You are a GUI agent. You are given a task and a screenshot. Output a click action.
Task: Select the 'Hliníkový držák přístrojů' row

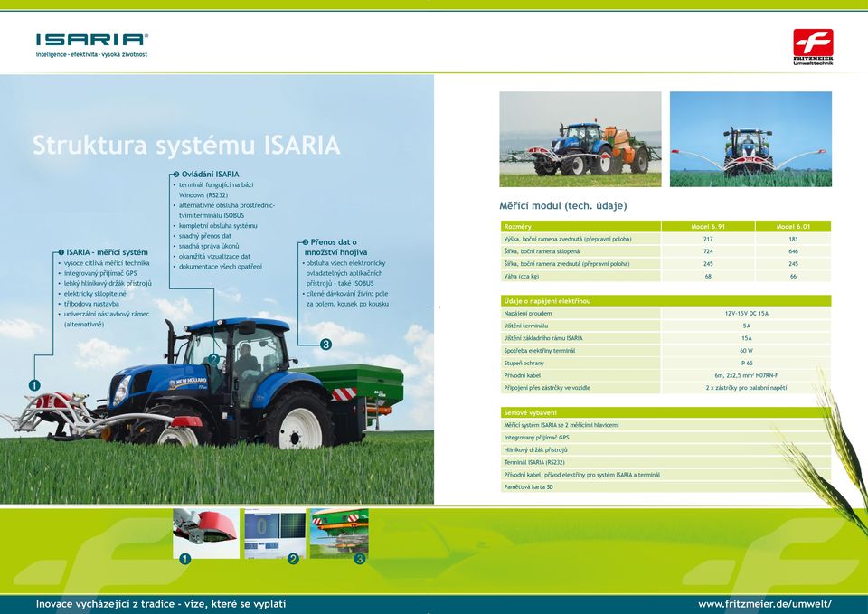coord(665,450)
